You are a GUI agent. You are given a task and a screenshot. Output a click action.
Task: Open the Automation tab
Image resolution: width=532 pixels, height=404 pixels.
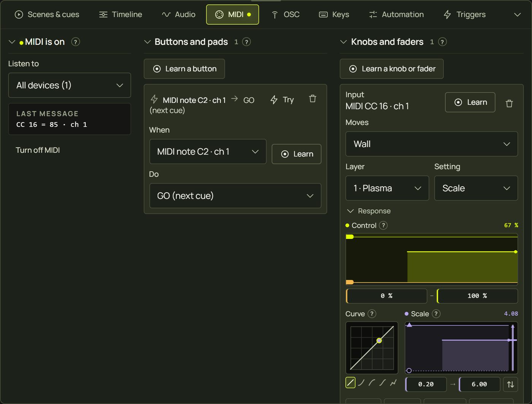(396, 14)
